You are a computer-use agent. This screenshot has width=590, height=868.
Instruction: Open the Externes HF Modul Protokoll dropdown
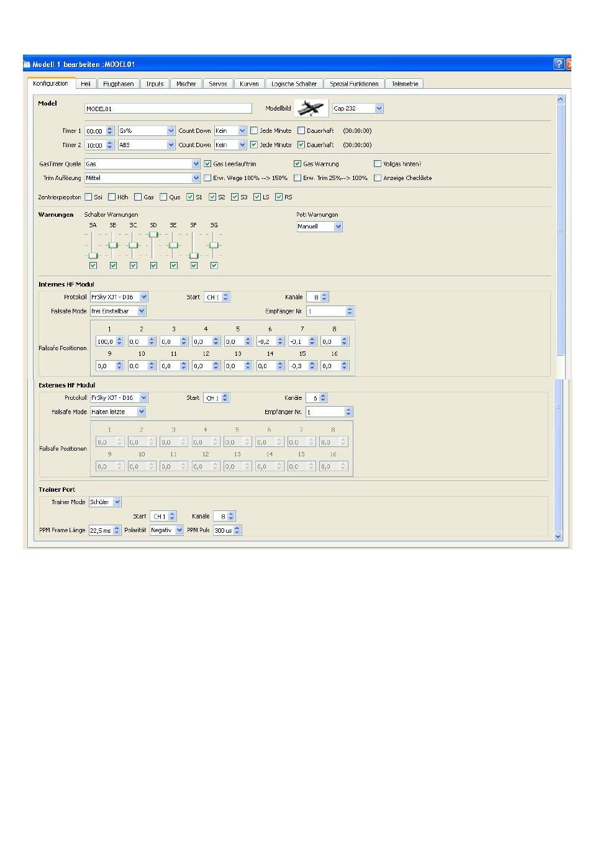click(x=119, y=398)
